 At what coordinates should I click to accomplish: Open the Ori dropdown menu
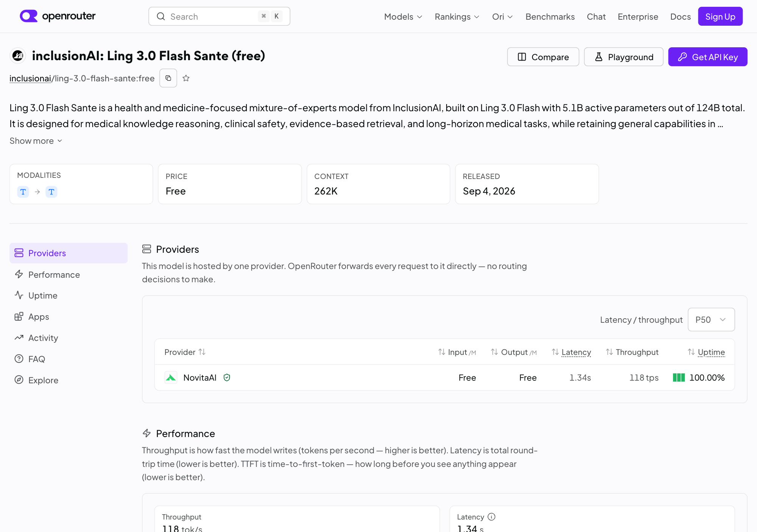[502, 17]
